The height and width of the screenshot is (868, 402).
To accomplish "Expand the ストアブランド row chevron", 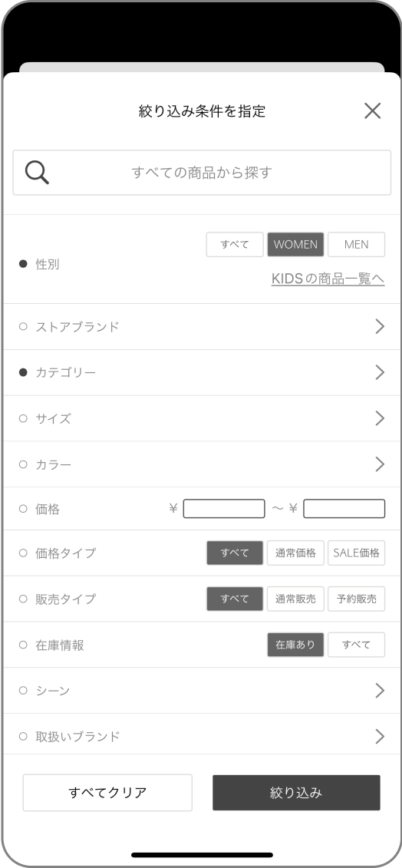I will tap(379, 327).
